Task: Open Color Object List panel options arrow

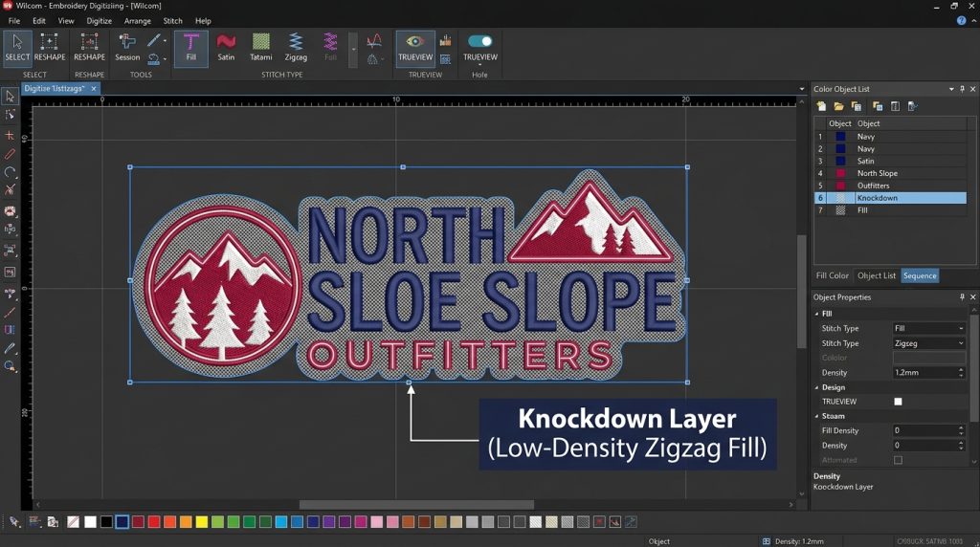Action: pyautogui.click(x=952, y=89)
